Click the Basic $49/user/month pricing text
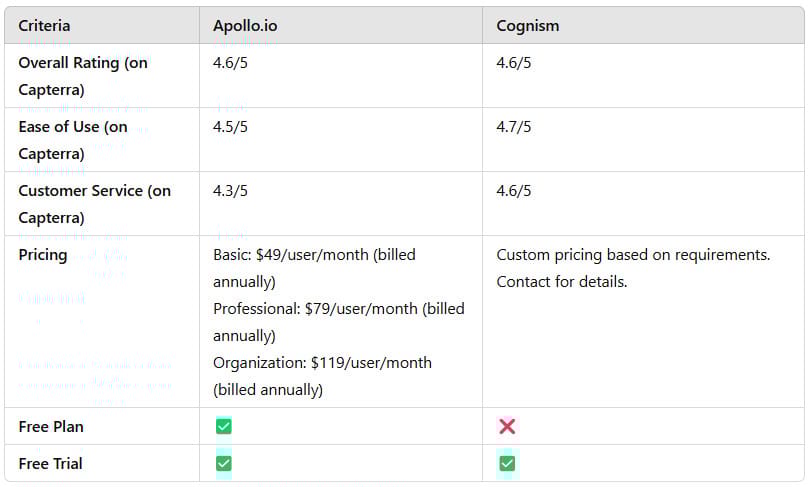This screenshot has width=811, height=487. point(314,268)
